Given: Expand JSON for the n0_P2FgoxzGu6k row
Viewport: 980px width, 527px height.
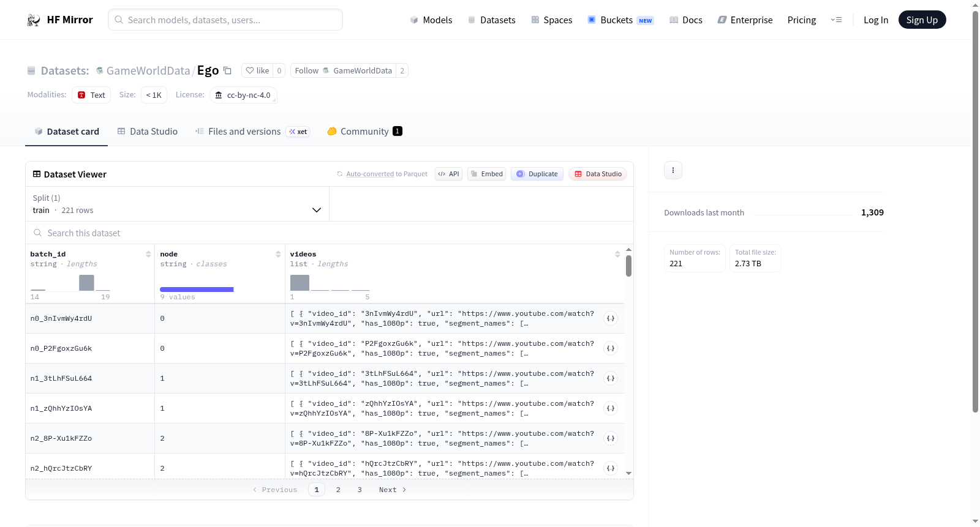Looking at the screenshot, I should tap(611, 348).
